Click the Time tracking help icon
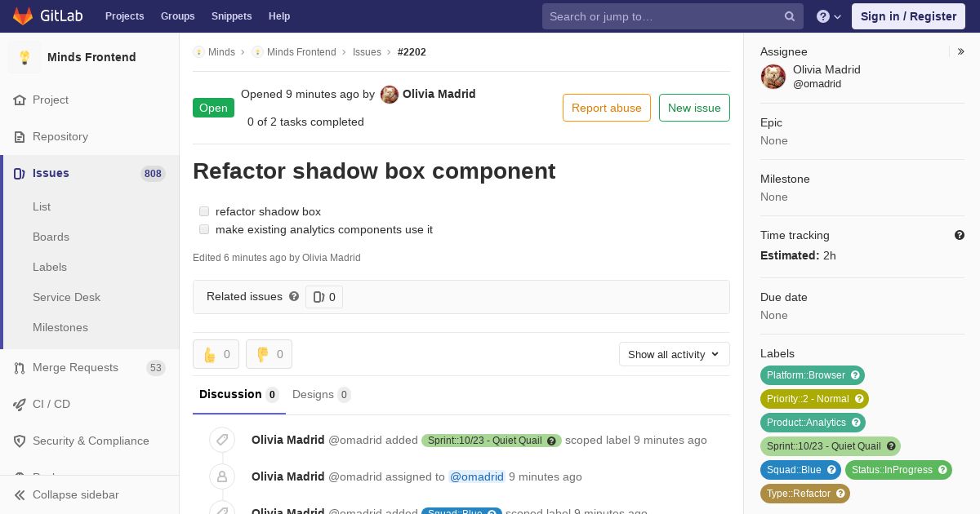The height and width of the screenshot is (514, 980). coord(960,235)
